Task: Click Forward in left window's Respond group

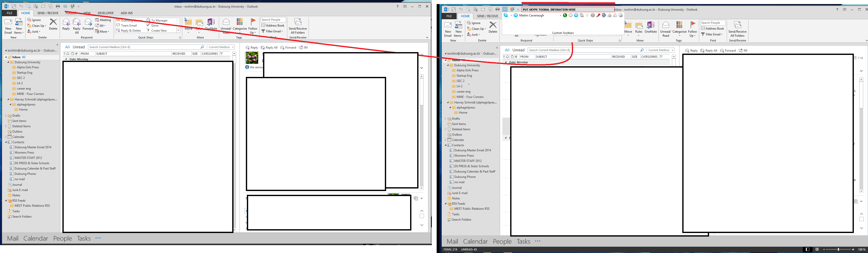Action: (x=88, y=24)
